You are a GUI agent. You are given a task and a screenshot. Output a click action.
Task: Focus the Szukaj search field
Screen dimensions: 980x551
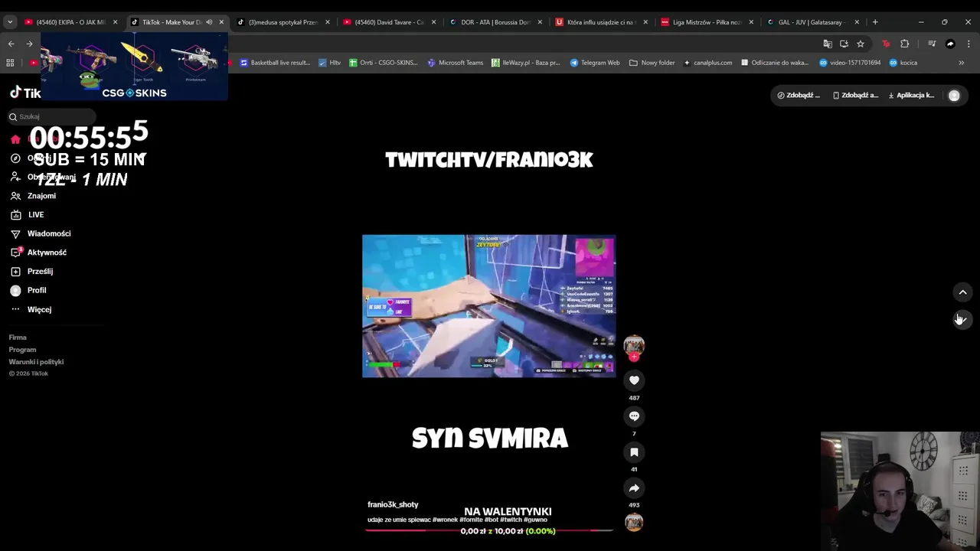tap(52, 116)
